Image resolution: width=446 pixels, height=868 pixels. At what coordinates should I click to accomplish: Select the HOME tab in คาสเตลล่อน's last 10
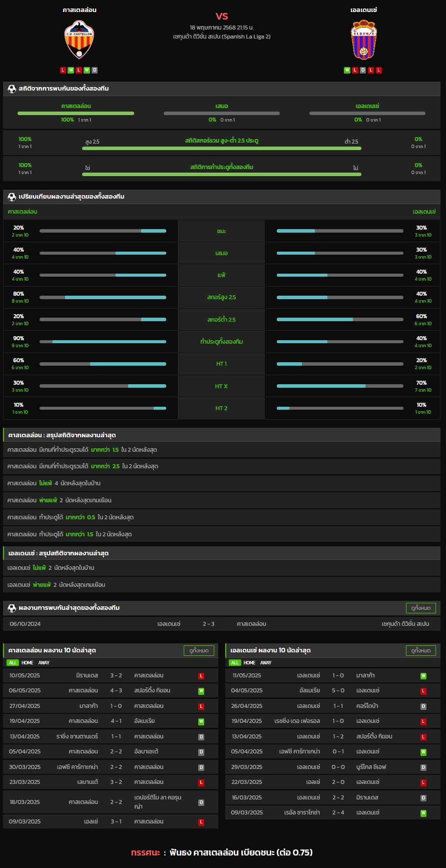(28, 663)
